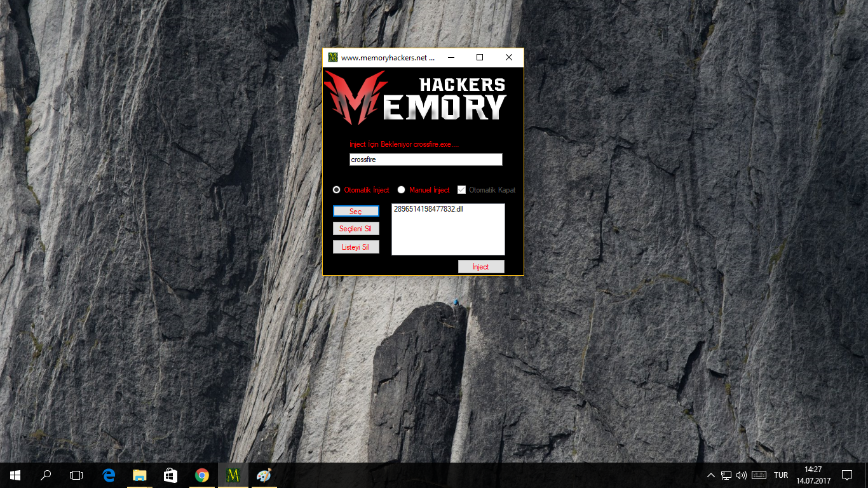
Task: Launch Microsoft Edge from taskbar
Action: (109, 475)
